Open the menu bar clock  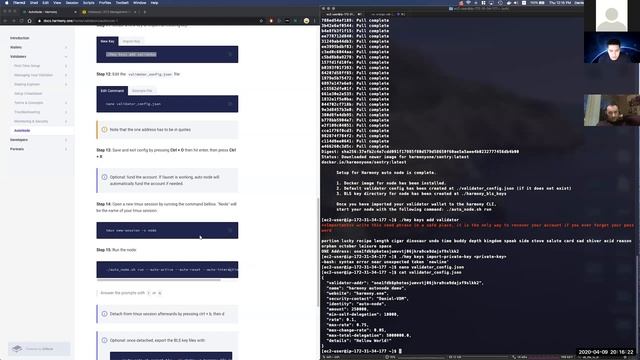pos(560,2)
